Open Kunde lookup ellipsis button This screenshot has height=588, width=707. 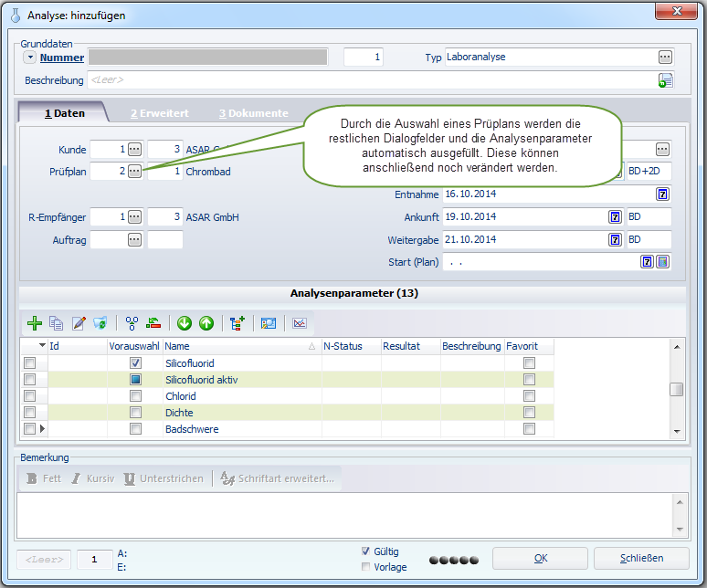click(x=134, y=149)
